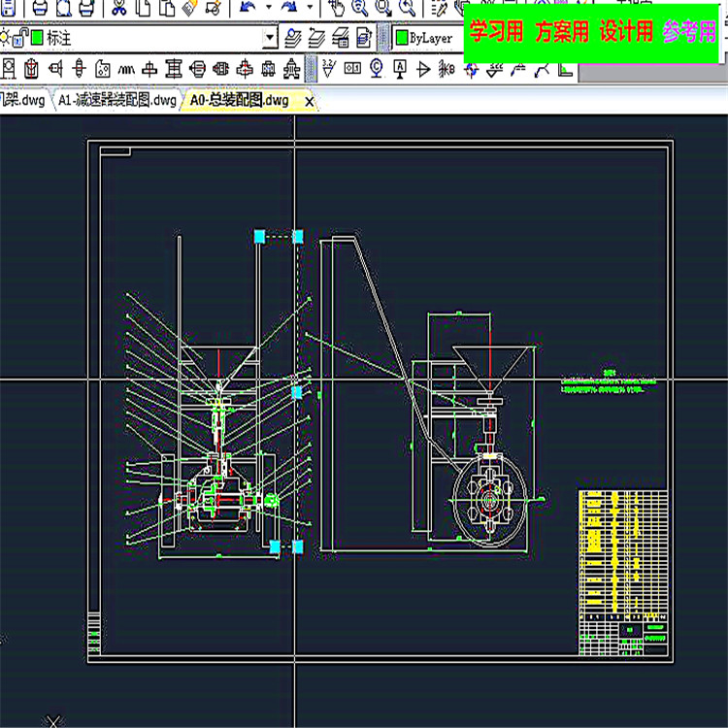Click the bearing part icon at the row start
Image resolution: width=728 pixels, height=728 pixels.
coord(9,69)
